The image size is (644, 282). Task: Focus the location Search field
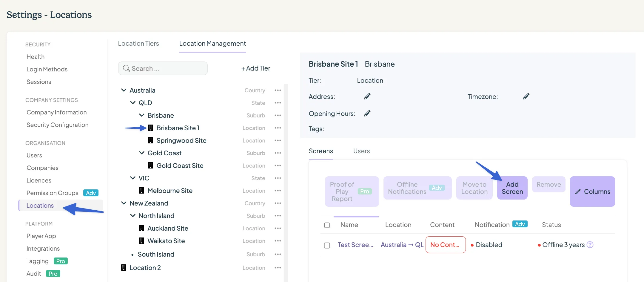(163, 68)
